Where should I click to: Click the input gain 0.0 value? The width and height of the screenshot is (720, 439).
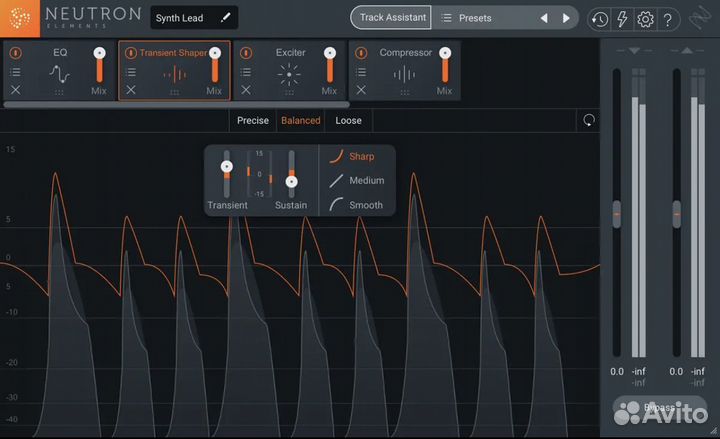(x=617, y=371)
